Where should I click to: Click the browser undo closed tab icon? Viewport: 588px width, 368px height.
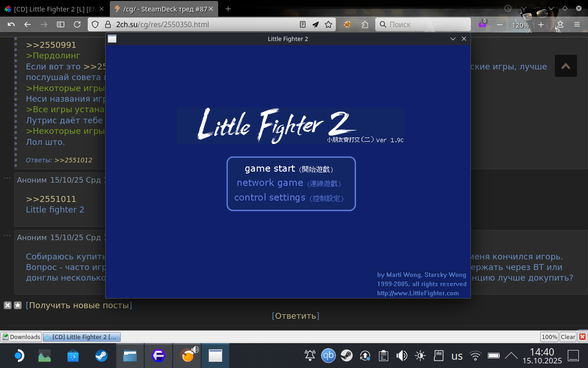tap(11, 24)
